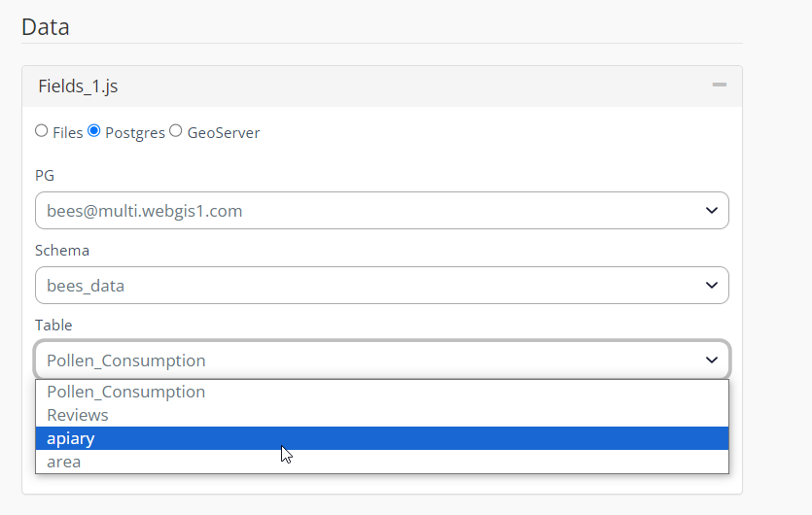Click the Data section heading

point(46,26)
